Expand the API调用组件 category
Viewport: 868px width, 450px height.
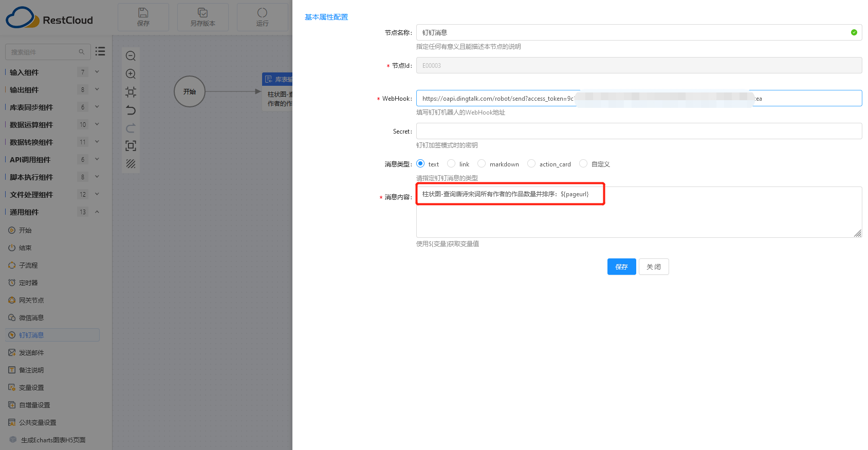pyautogui.click(x=97, y=159)
